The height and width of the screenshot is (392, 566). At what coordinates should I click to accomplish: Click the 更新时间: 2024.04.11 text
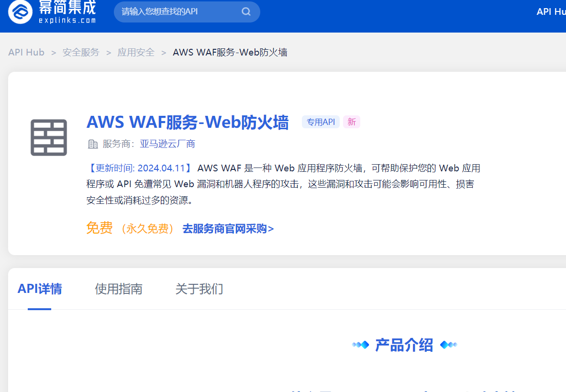[140, 168]
